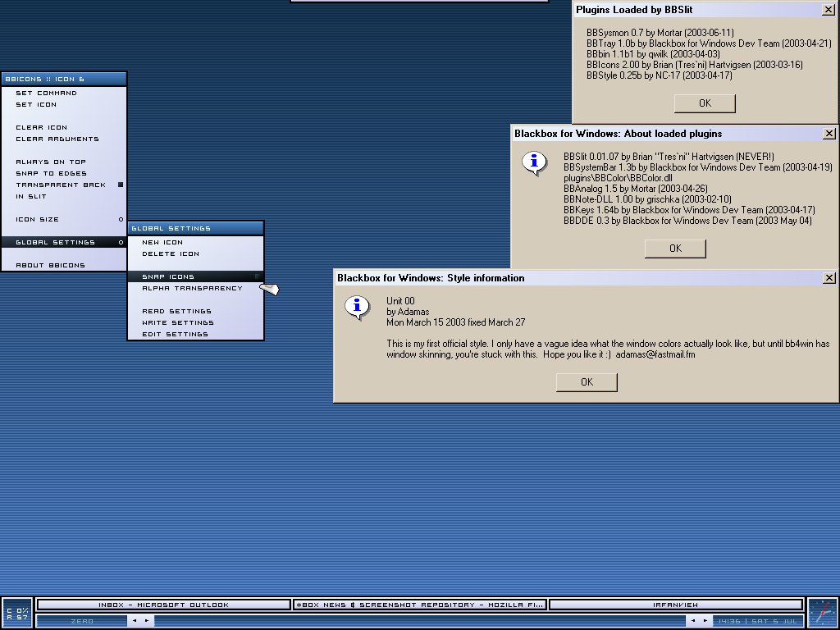The image size is (840, 630).
Task: Click OK in Plugins Loaded by BBSlit dialog
Action: (x=705, y=103)
